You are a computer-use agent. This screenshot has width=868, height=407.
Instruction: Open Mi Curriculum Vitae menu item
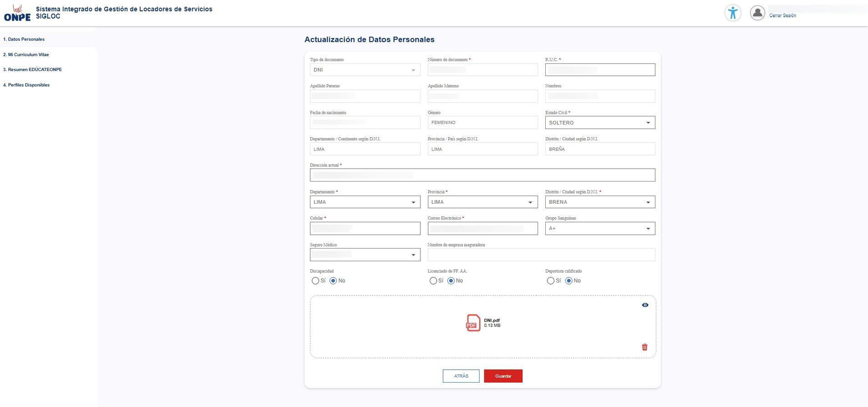pyautogui.click(x=26, y=55)
